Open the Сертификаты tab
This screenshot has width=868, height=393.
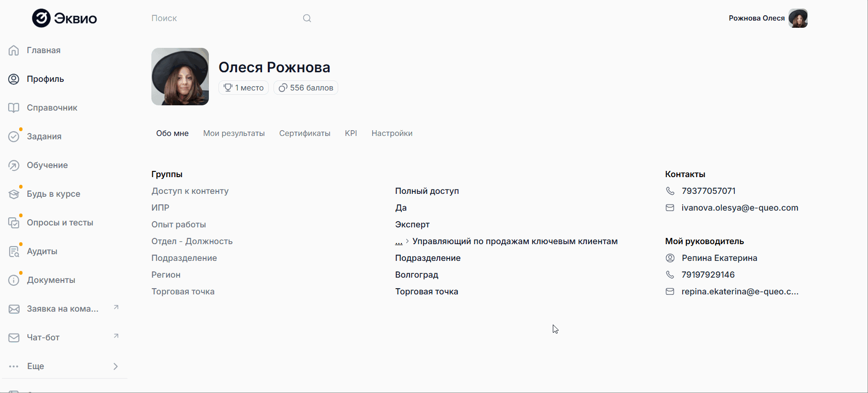click(305, 133)
